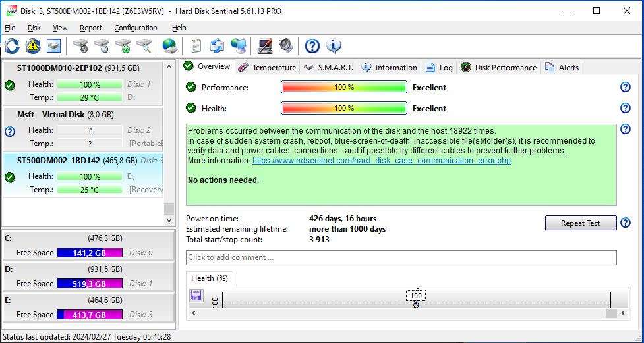Click the 'Click to add comment' field
The image size is (644, 343).
coord(401,257)
